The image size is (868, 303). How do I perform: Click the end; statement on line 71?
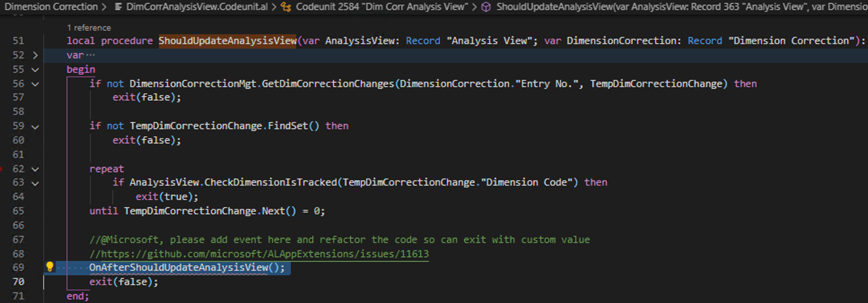click(x=78, y=296)
